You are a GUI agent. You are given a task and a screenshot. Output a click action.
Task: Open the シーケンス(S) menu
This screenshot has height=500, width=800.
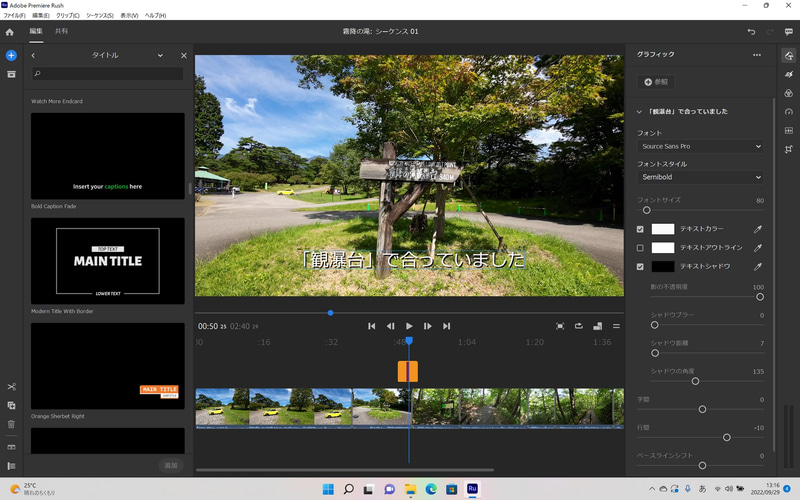point(99,16)
